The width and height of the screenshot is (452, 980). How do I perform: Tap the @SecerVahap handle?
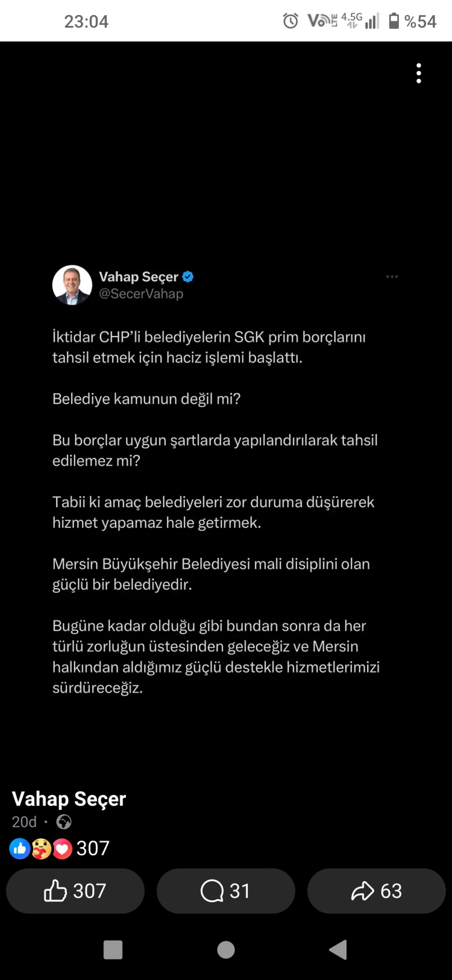tap(141, 294)
